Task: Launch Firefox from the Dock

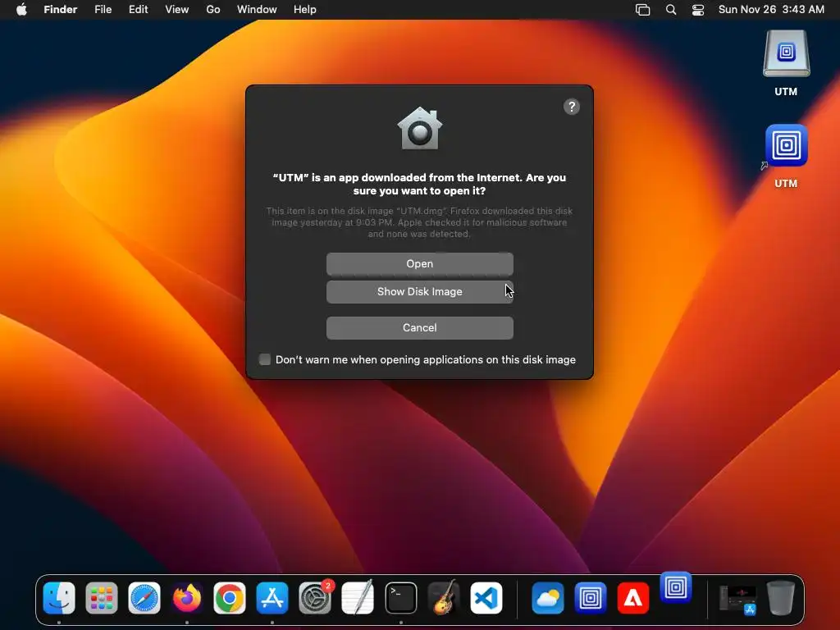Action: click(x=187, y=597)
